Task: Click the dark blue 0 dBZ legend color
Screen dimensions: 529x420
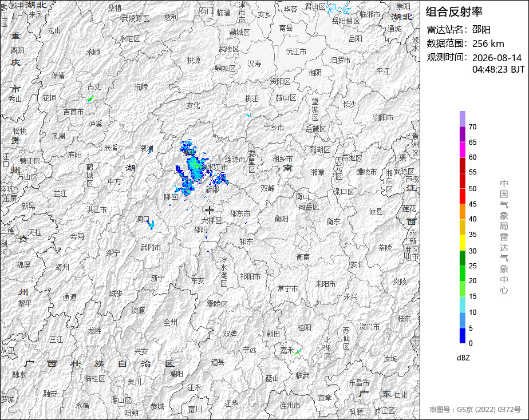Action: click(x=462, y=335)
